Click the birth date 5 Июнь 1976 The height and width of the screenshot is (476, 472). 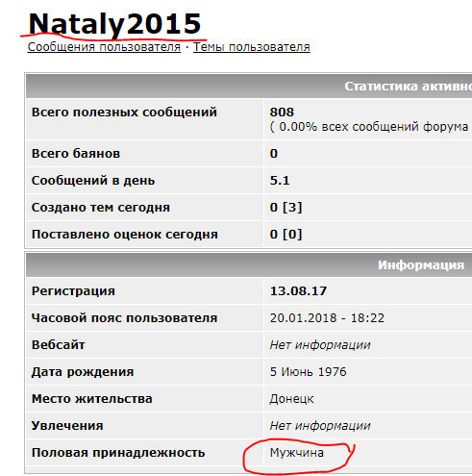coord(309,372)
